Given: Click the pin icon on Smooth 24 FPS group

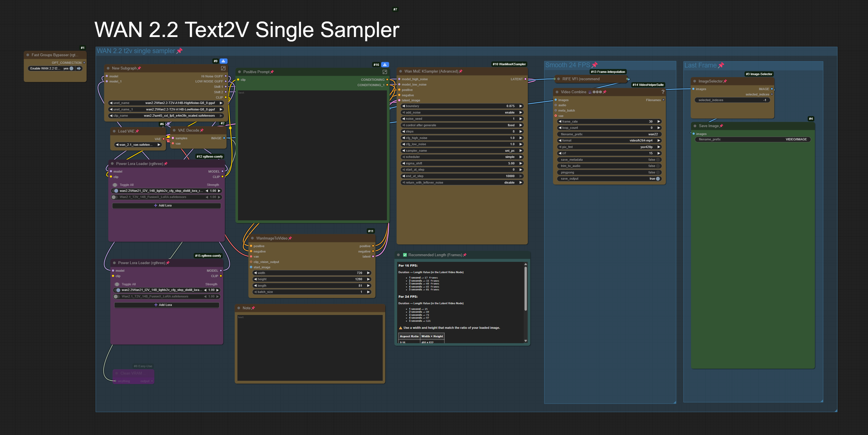Looking at the screenshot, I should pos(594,65).
